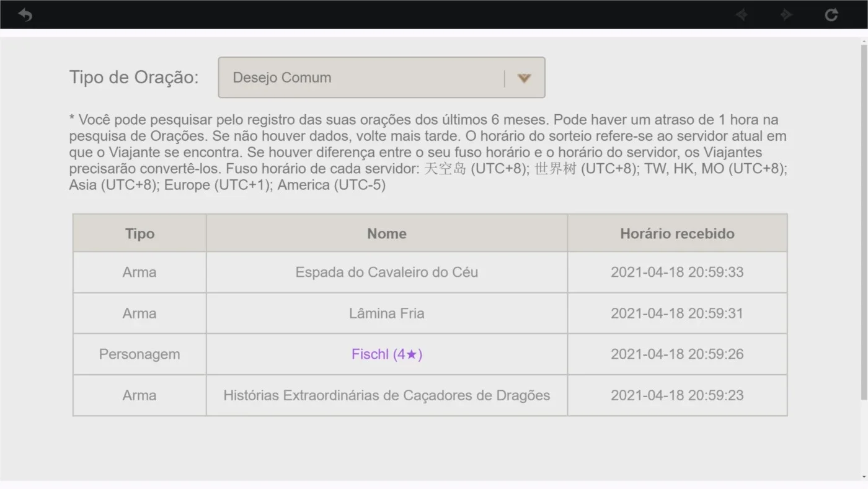Select the Horário recebido column header
This screenshot has width=868, height=489.
tap(677, 233)
